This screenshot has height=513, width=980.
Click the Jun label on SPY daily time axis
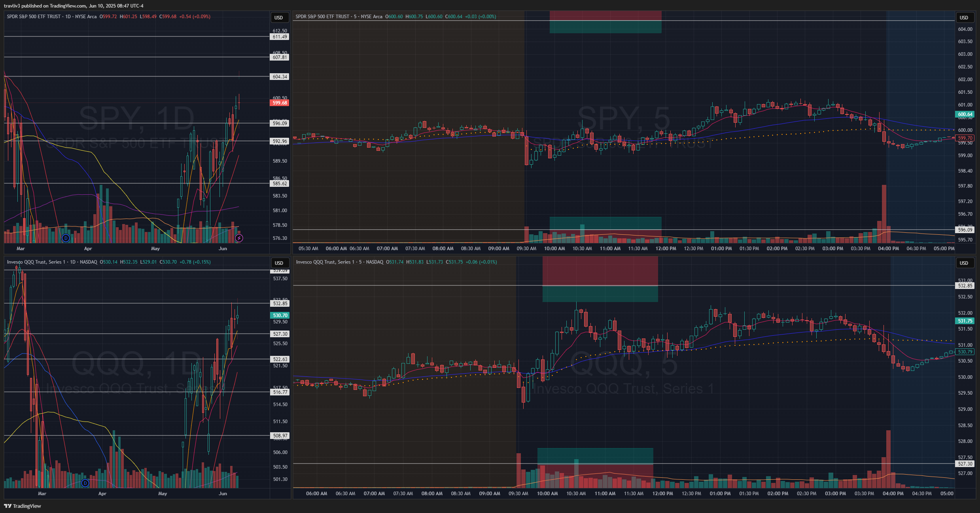(x=223, y=249)
